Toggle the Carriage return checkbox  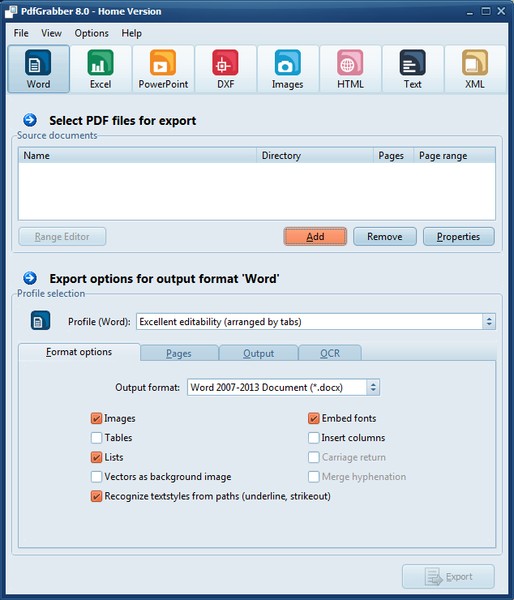pyautogui.click(x=313, y=457)
